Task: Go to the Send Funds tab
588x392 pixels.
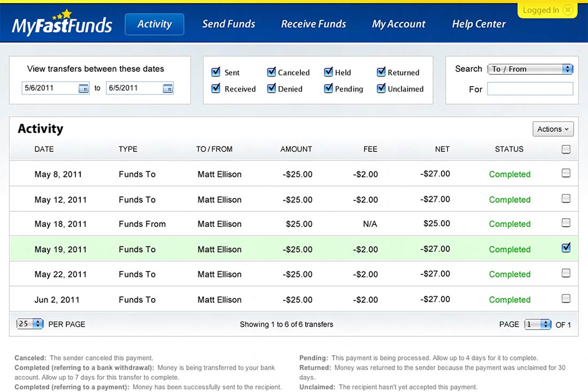Action: tap(228, 24)
